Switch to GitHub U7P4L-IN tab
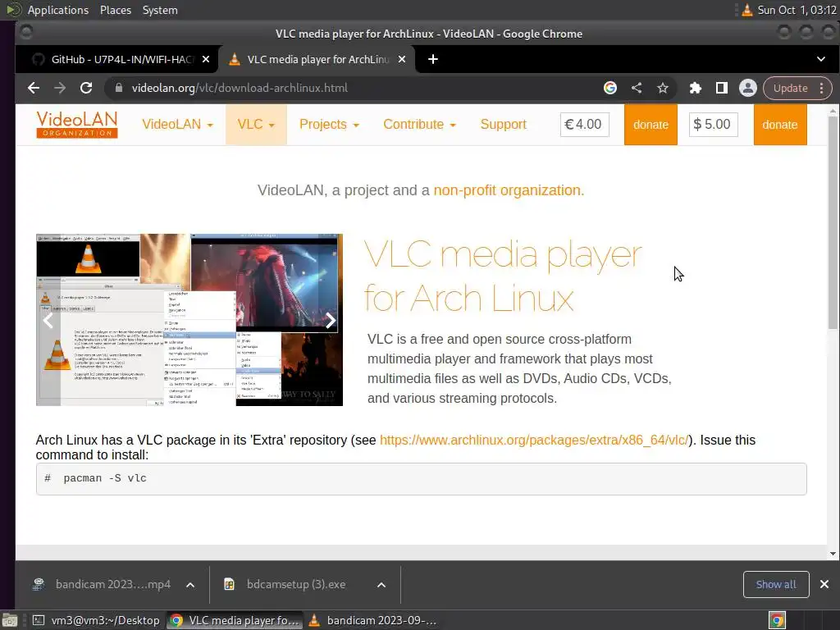This screenshot has width=840, height=630. click(115, 59)
